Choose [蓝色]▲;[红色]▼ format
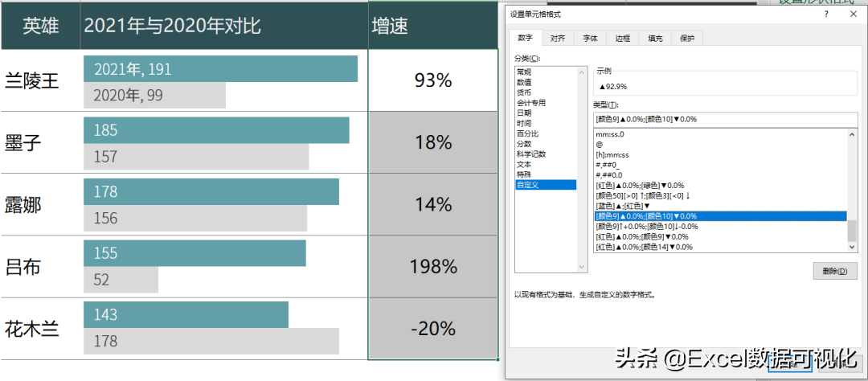 720,206
